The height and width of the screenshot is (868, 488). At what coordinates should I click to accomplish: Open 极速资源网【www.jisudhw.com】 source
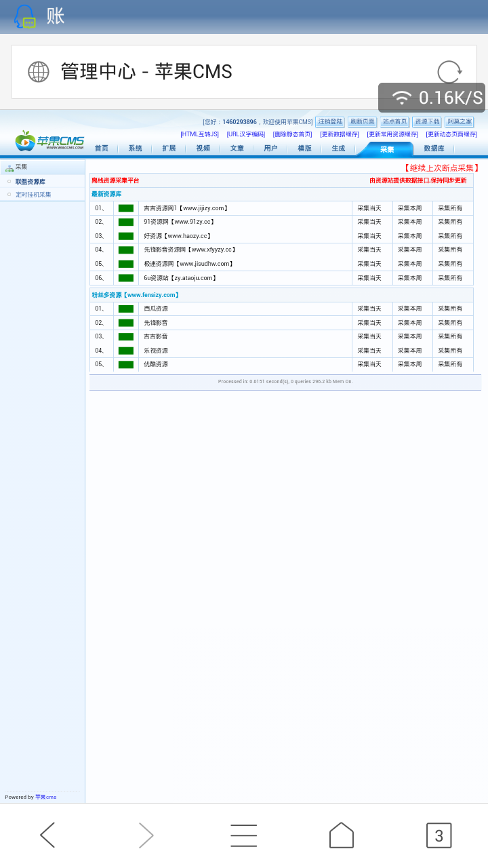tap(189, 264)
